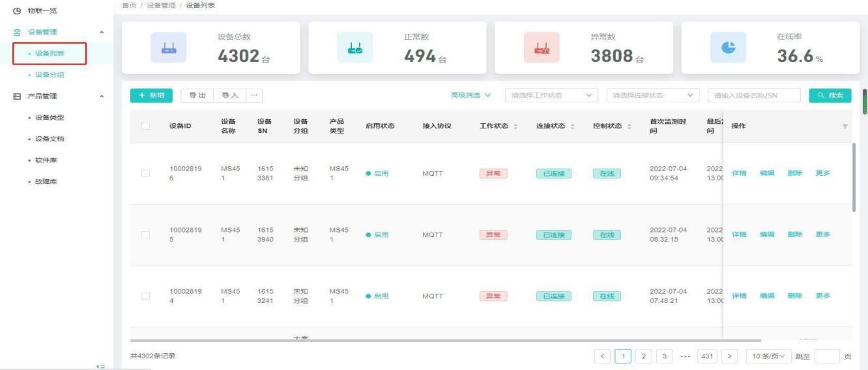Click the abnormal devices warning icon
The height and width of the screenshot is (370, 868).
(x=542, y=48)
